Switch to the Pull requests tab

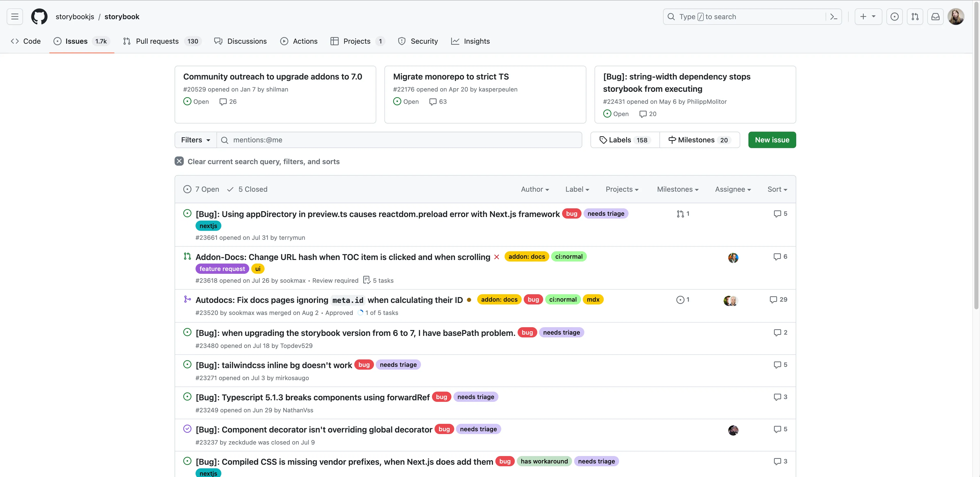click(157, 41)
